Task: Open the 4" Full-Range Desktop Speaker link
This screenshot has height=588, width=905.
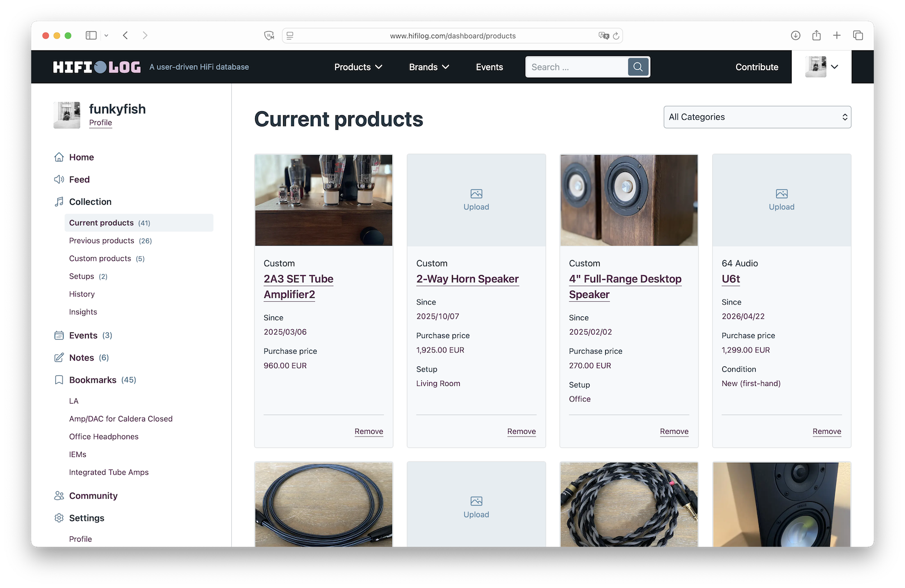Action: coord(625,287)
